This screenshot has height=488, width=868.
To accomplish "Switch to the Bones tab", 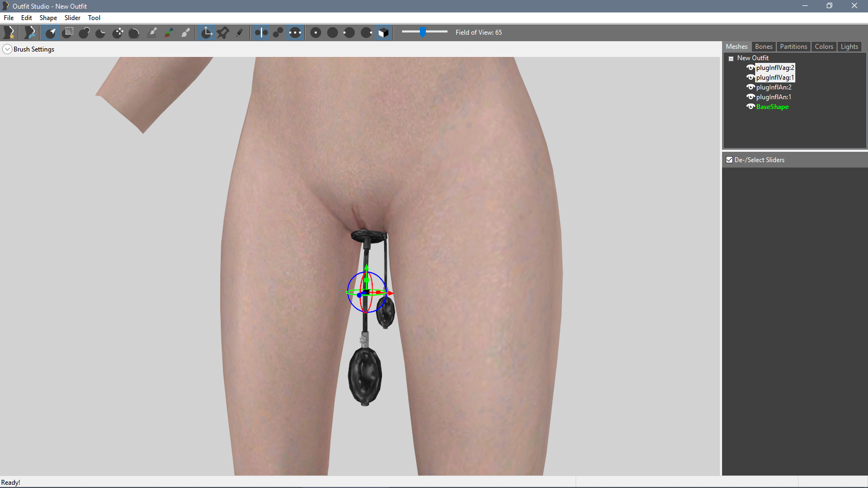I will (x=764, y=47).
